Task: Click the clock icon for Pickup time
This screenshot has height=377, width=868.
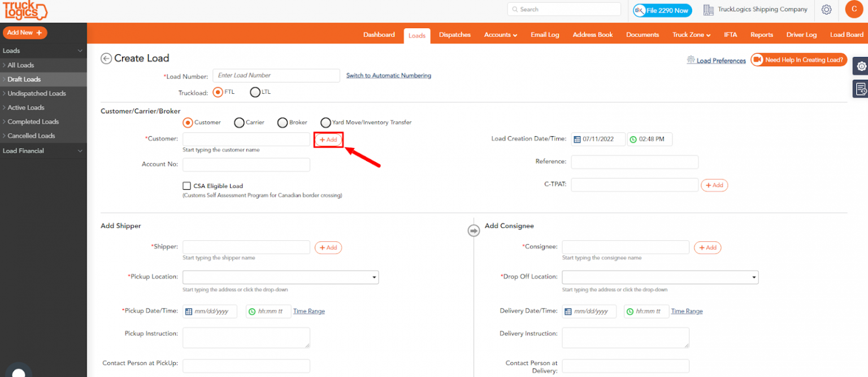Action: coord(252,311)
